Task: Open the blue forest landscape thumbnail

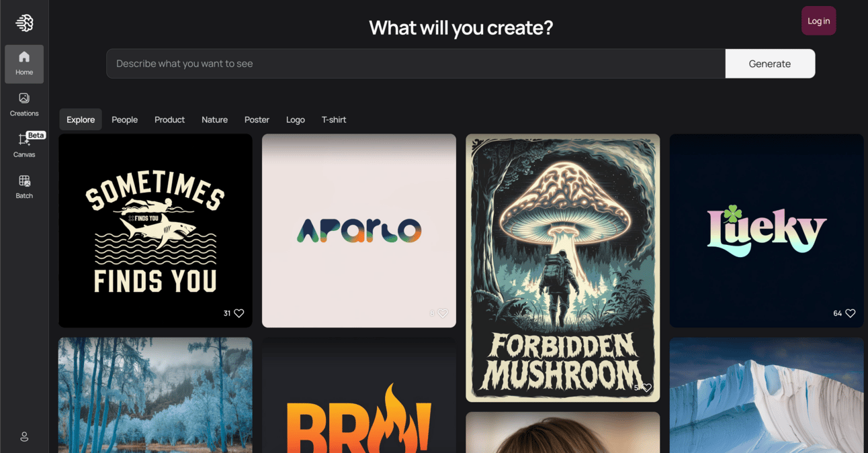Action: pyautogui.click(x=155, y=395)
